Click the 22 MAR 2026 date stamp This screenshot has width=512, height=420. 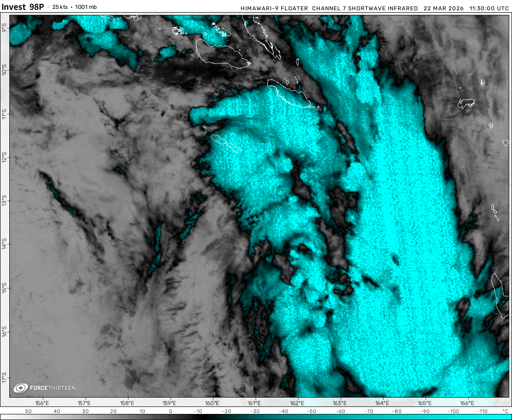(x=443, y=8)
